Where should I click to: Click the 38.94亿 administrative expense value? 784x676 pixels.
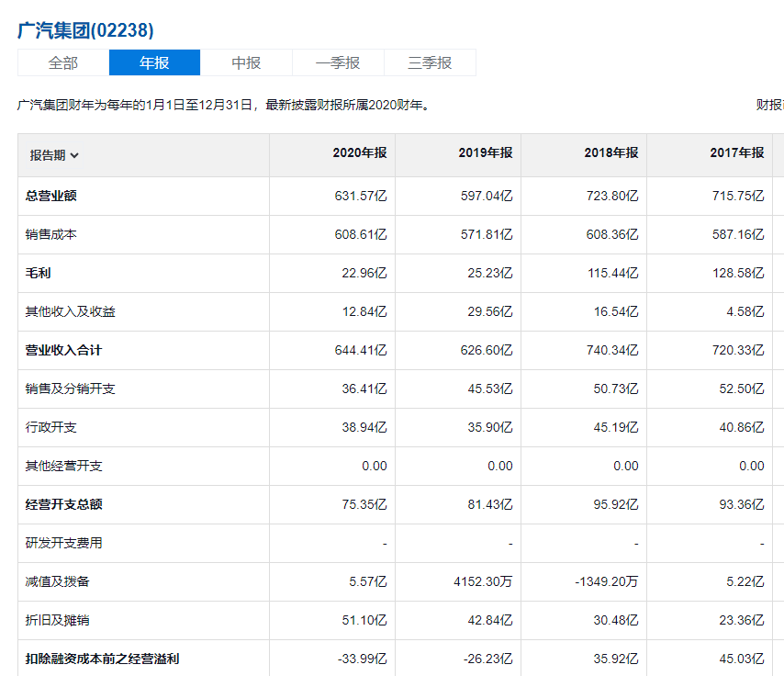pyautogui.click(x=364, y=427)
